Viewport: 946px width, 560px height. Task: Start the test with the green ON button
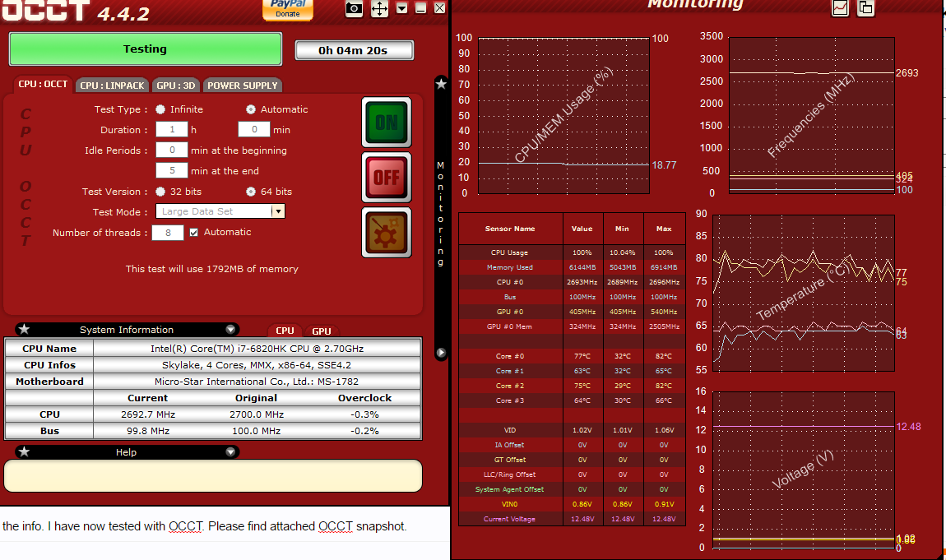[387, 123]
